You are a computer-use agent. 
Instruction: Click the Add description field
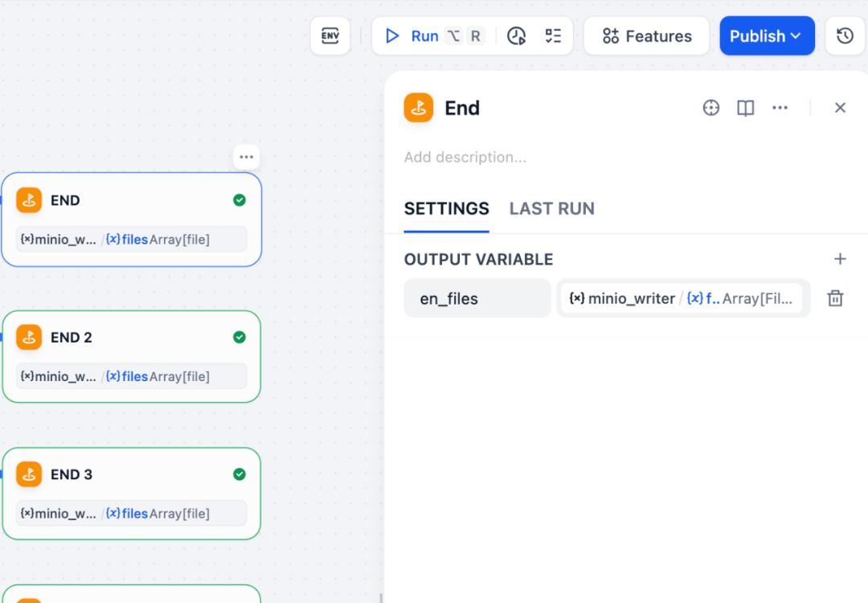click(465, 157)
